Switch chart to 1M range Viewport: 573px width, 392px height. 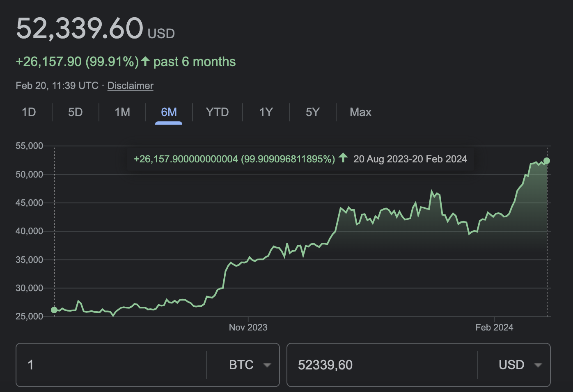click(x=122, y=112)
